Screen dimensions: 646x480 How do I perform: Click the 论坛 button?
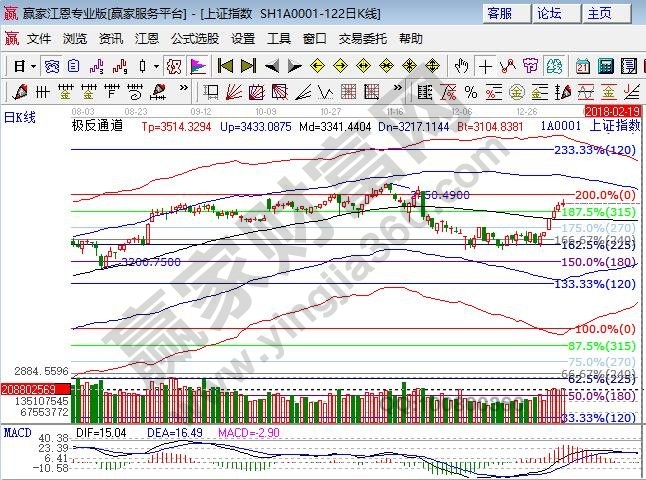point(550,13)
